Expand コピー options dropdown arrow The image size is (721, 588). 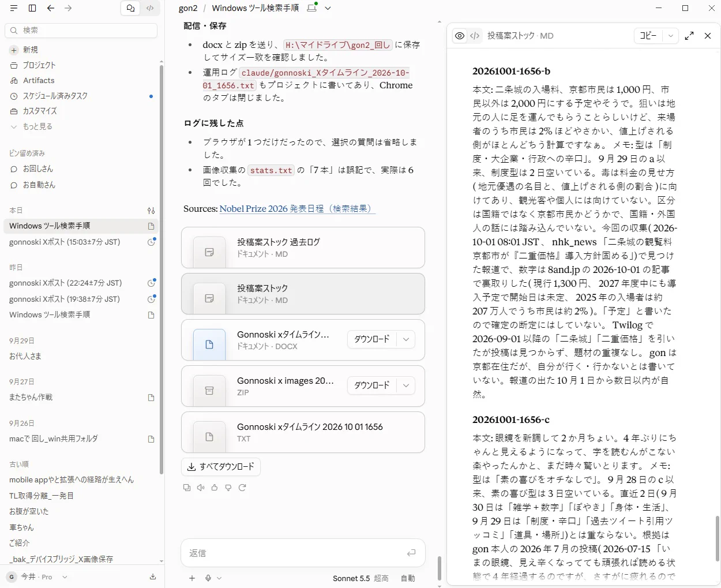(670, 36)
